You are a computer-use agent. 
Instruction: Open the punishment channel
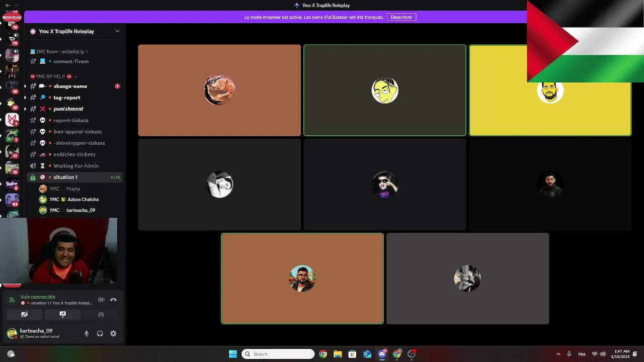point(74,109)
